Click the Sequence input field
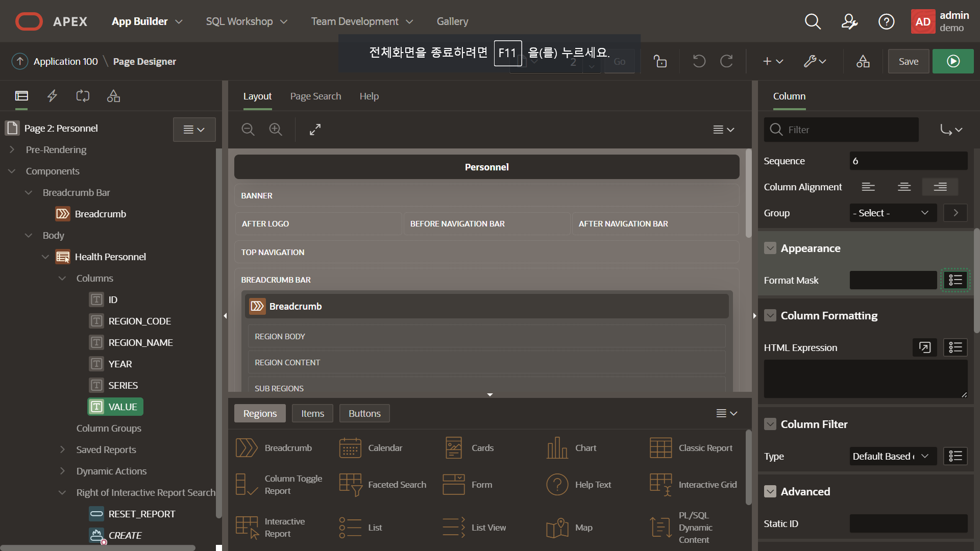980x551 pixels. point(909,161)
